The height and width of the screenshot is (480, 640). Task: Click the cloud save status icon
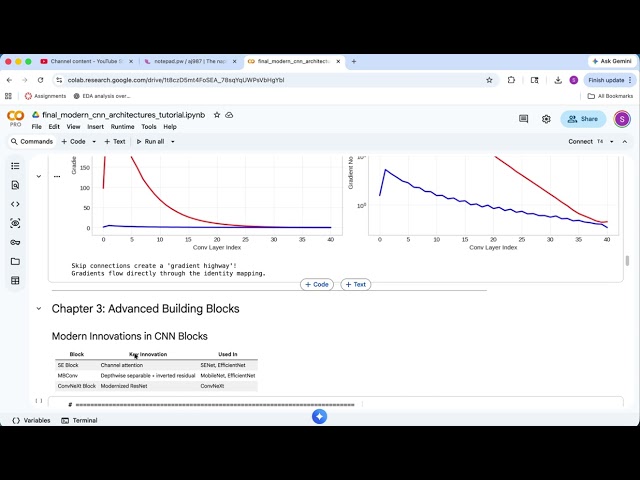pyautogui.click(x=229, y=115)
